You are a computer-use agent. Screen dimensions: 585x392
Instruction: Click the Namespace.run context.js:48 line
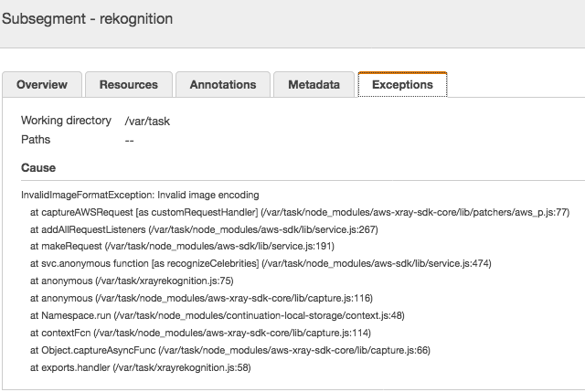[217, 315]
